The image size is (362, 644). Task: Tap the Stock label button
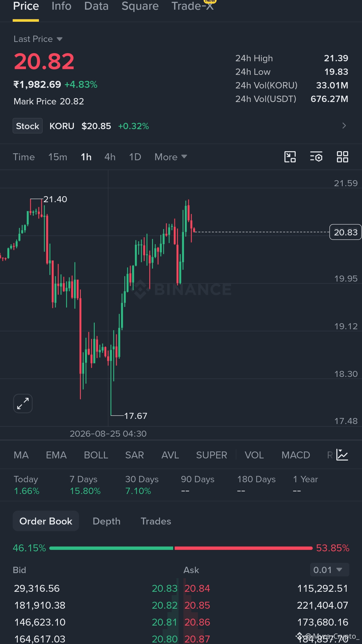pos(27,126)
